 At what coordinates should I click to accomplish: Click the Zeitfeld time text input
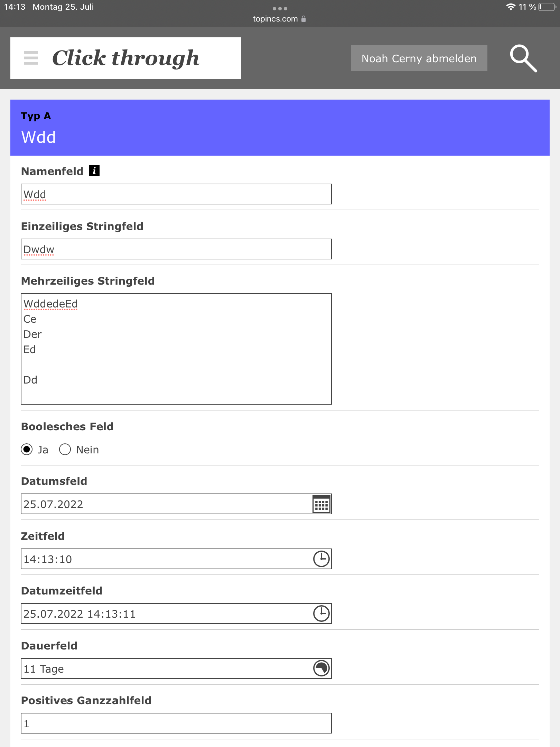pyautogui.click(x=166, y=559)
